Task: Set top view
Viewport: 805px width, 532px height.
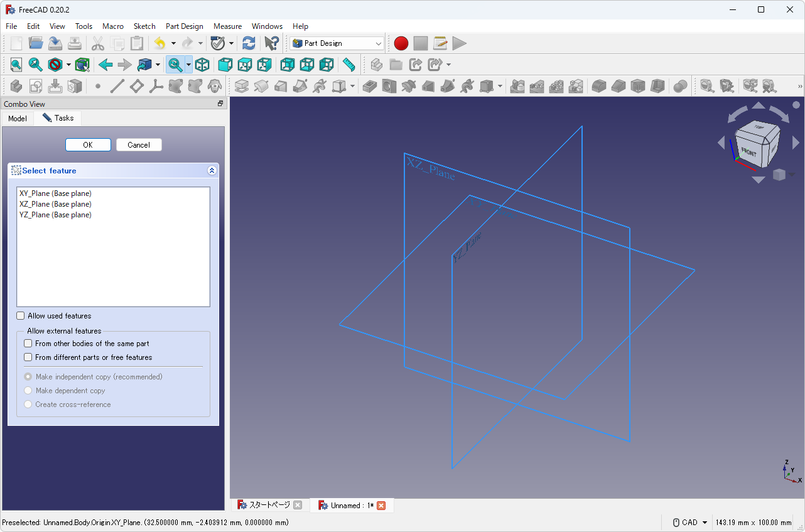Action: 244,65
